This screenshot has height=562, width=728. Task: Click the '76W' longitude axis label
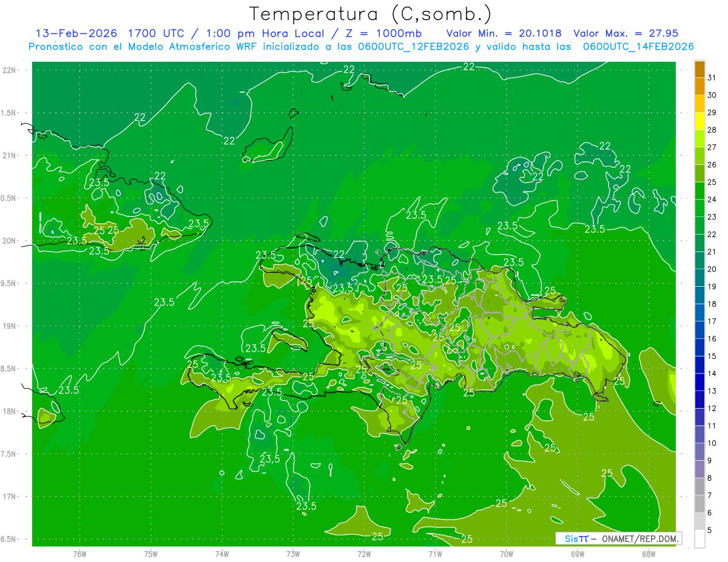(79, 554)
